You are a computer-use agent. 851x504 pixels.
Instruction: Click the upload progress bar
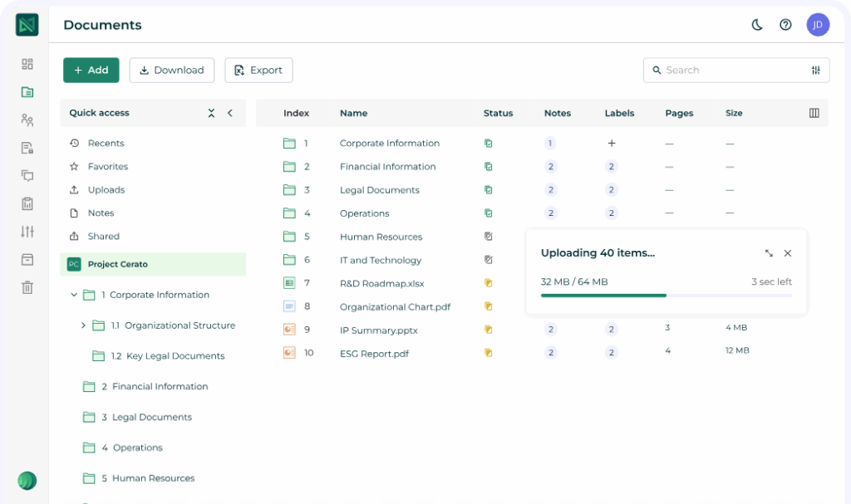click(x=666, y=295)
